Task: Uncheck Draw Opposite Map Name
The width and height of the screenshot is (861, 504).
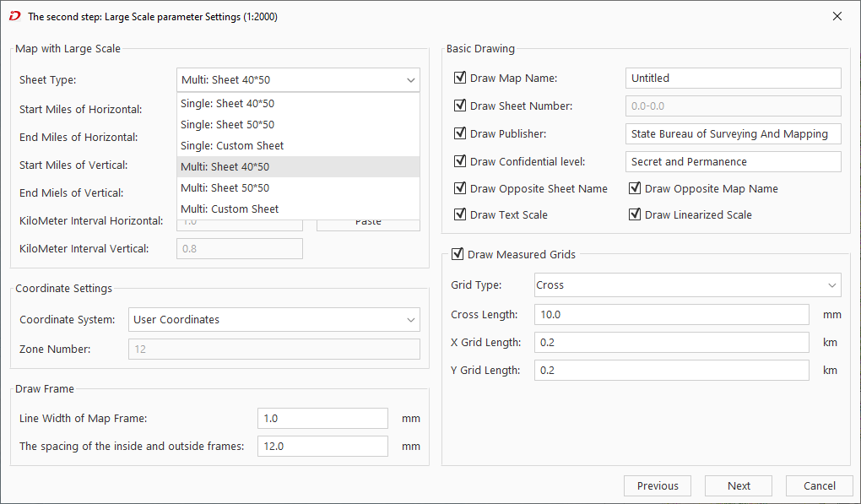Action: pos(635,188)
